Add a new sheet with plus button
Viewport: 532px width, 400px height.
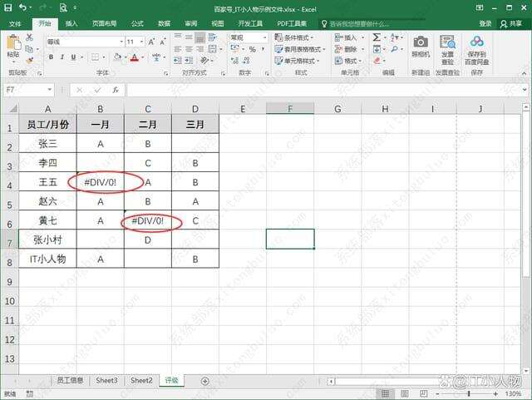tap(205, 381)
